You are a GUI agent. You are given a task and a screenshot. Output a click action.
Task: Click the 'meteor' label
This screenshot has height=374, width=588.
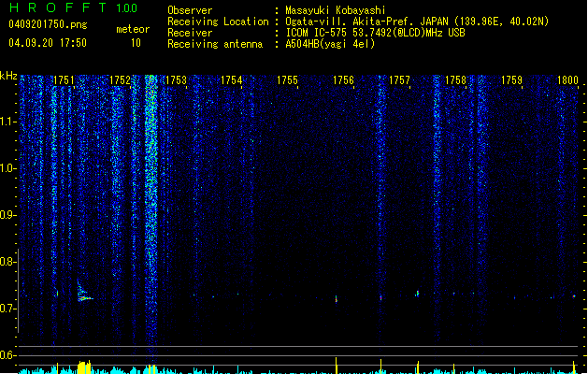point(133,29)
